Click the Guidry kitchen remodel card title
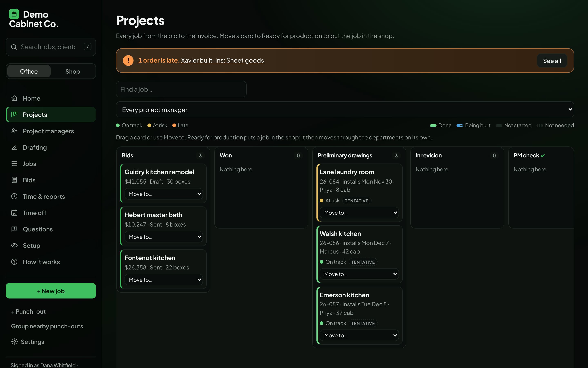588x368 pixels. (159, 172)
